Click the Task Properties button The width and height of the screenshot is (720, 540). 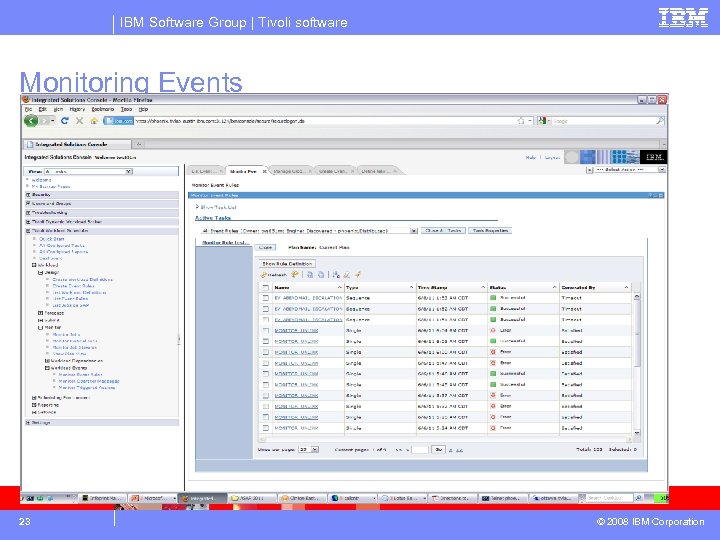click(x=490, y=231)
